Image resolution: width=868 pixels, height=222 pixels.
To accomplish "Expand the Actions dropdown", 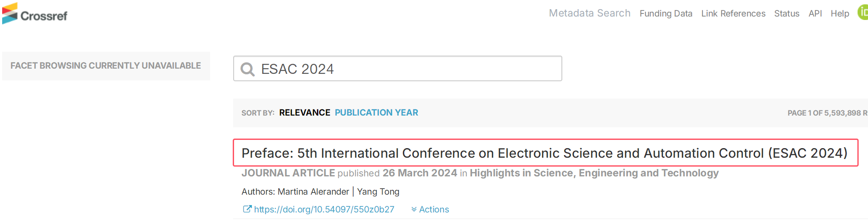I will pos(430,209).
